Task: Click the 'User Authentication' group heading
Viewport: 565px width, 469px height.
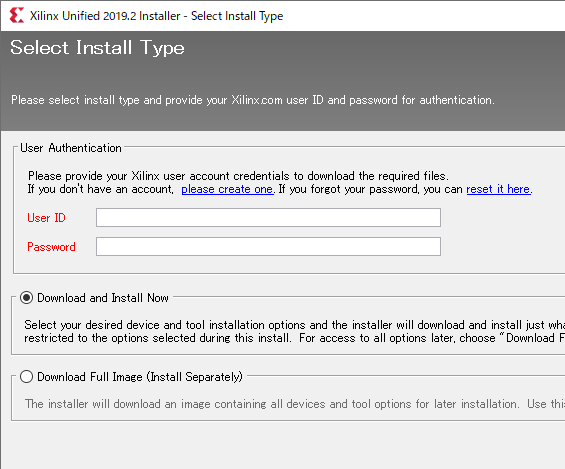Action: tap(71, 148)
